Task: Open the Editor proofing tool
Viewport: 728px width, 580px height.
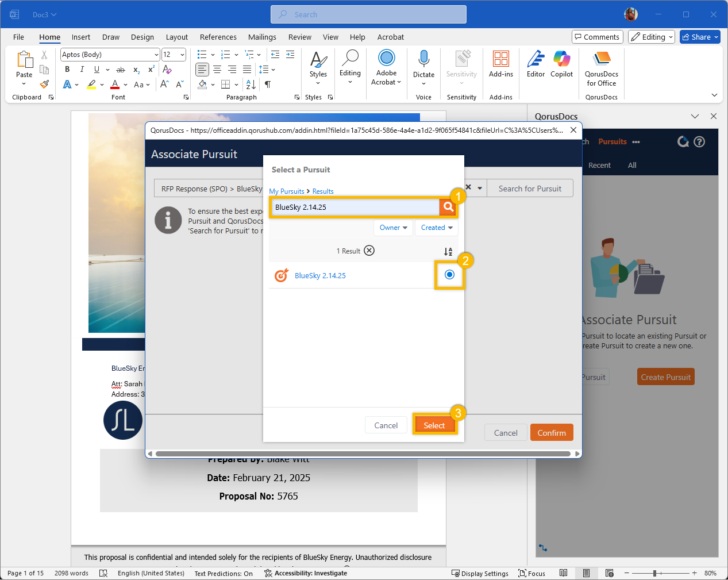Action: pos(536,64)
